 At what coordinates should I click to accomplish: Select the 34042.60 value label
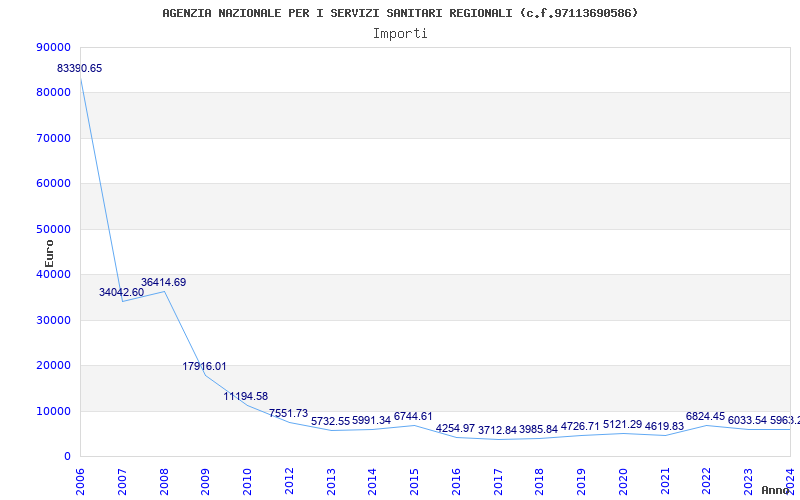pyautogui.click(x=121, y=292)
